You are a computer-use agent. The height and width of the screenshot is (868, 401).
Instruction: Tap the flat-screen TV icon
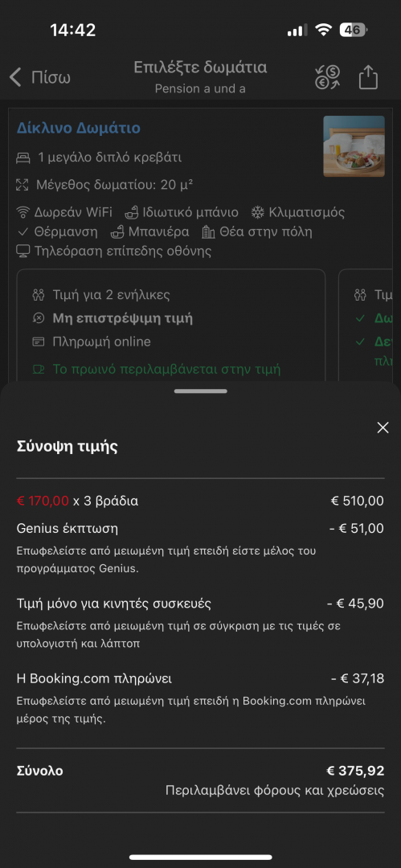point(23,252)
